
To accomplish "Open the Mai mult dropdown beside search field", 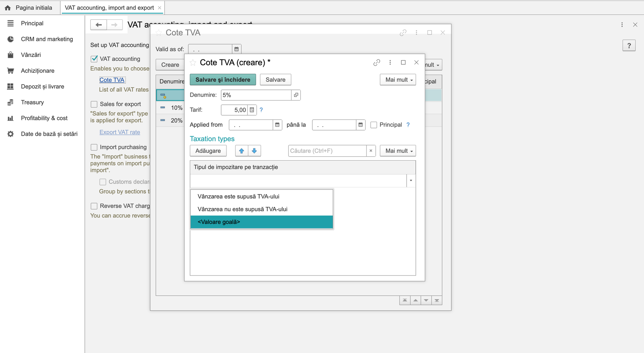I will click(x=398, y=151).
